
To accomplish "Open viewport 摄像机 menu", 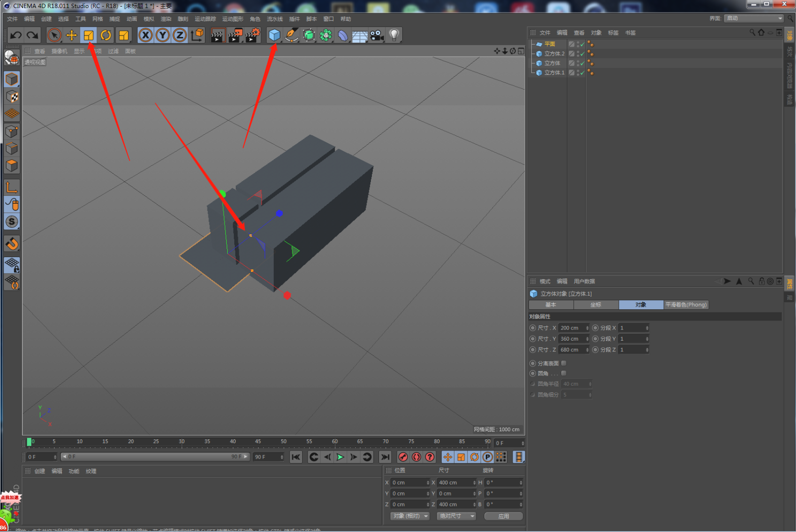I will coord(59,51).
